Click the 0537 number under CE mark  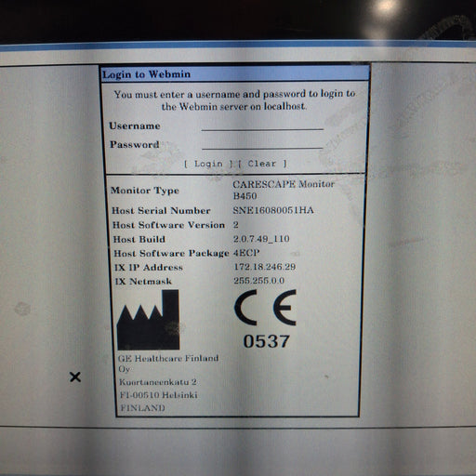pyautogui.click(x=267, y=341)
